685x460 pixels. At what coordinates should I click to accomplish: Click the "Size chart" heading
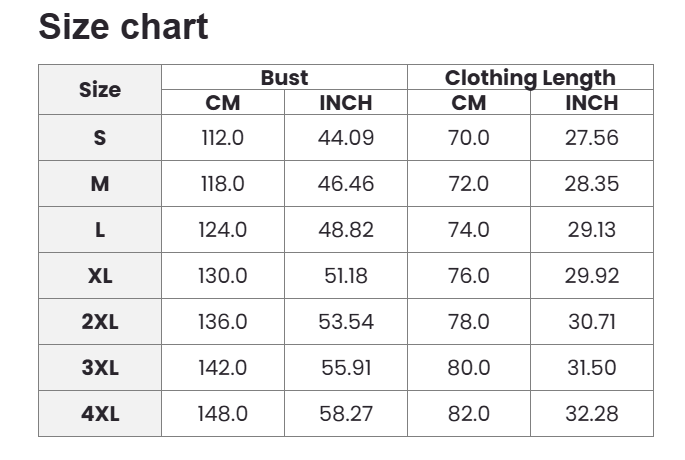(x=123, y=27)
